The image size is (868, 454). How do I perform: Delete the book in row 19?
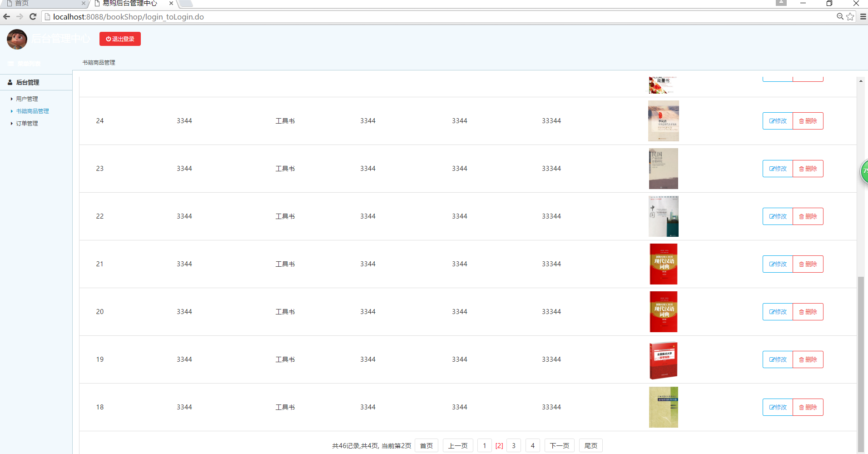click(x=808, y=359)
